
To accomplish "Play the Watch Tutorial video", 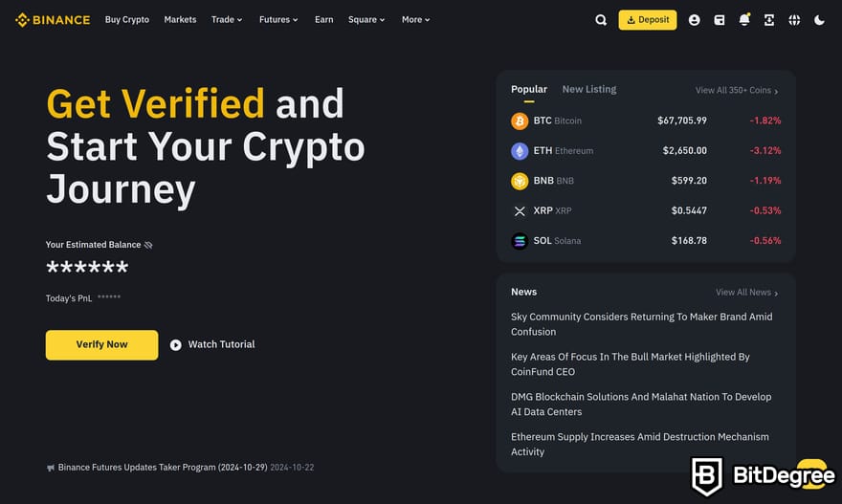I will click(212, 344).
